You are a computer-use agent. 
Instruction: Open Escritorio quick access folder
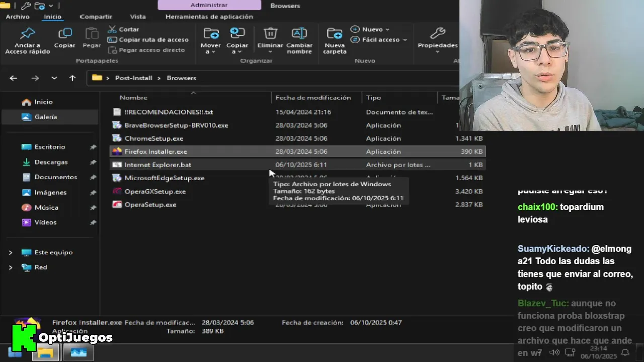[50, 147]
